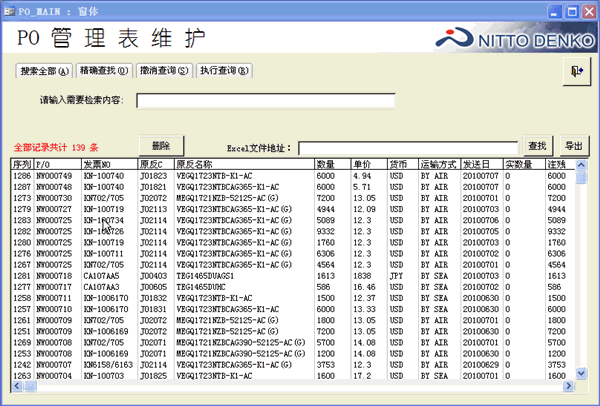Click invoice cell KN-100734
This screenshot has width=600, height=406.
tap(104, 220)
